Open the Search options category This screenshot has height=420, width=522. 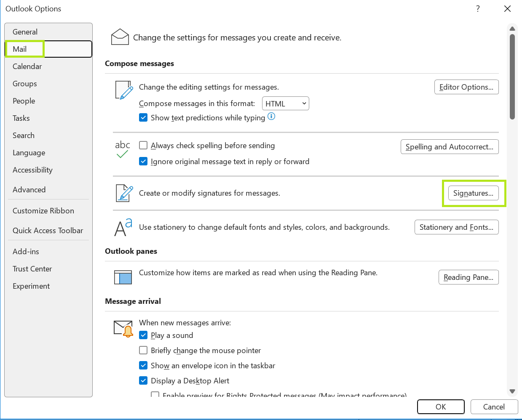pyautogui.click(x=48, y=136)
